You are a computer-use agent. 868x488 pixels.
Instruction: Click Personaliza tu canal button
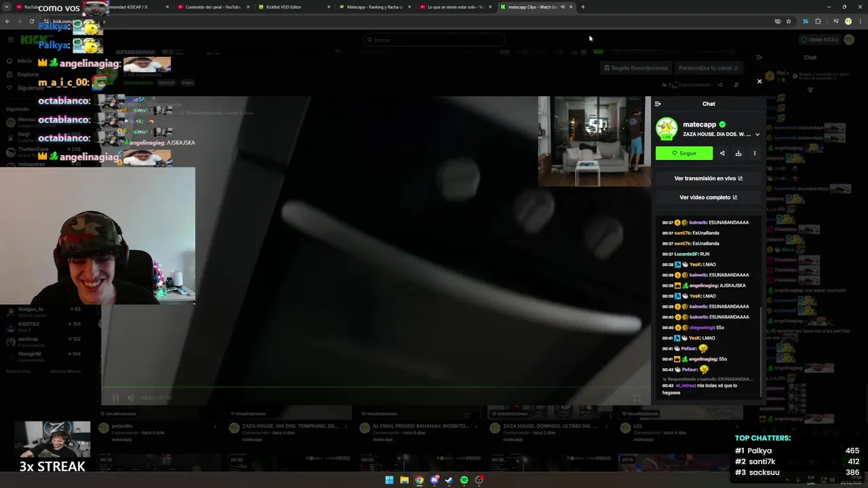coord(709,68)
